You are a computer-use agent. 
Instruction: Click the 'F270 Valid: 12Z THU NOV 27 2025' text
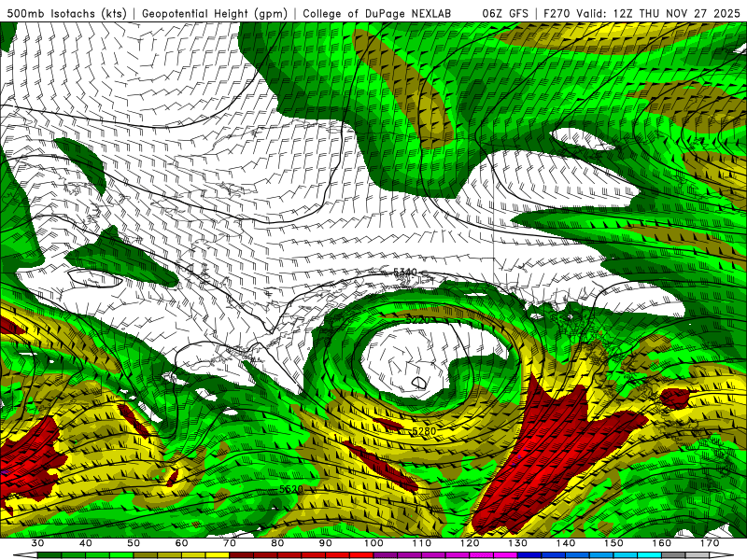(x=641, y=14)
